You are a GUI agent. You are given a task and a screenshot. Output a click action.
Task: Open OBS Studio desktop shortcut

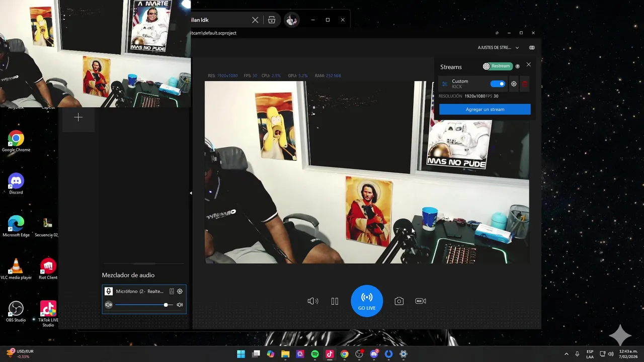(16, 312)
